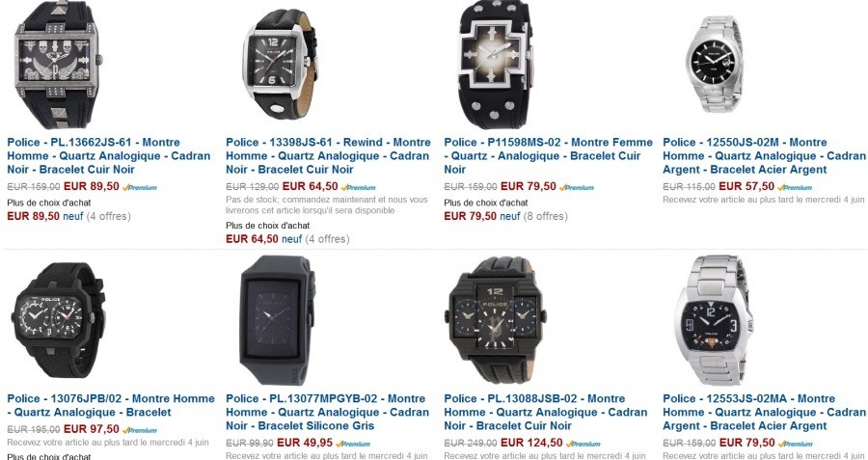Click the EUR 89,50 neuf offers link

click(x=68, y=216)
